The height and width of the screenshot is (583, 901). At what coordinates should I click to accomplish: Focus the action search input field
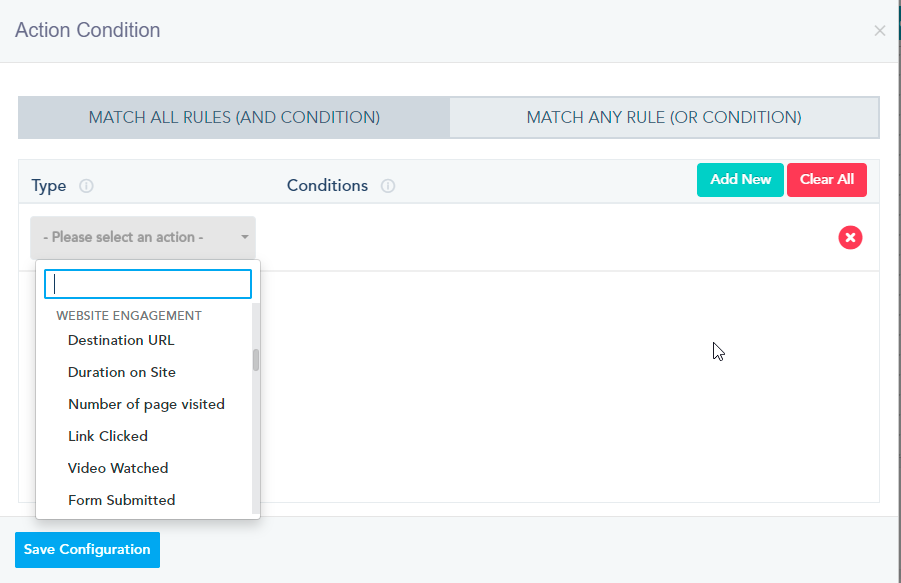(148, 284)
